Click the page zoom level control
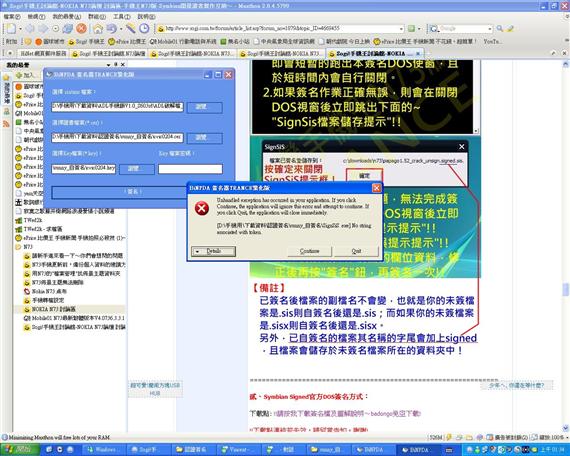Image resolution: width=570 pixels, height=456 pixels. pos(550,437)
